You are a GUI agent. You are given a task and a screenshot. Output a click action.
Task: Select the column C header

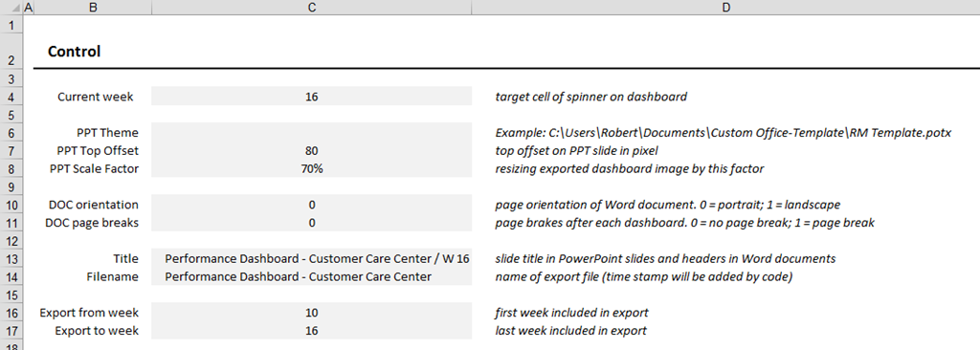pyautogui.click(x=311, y=8)
